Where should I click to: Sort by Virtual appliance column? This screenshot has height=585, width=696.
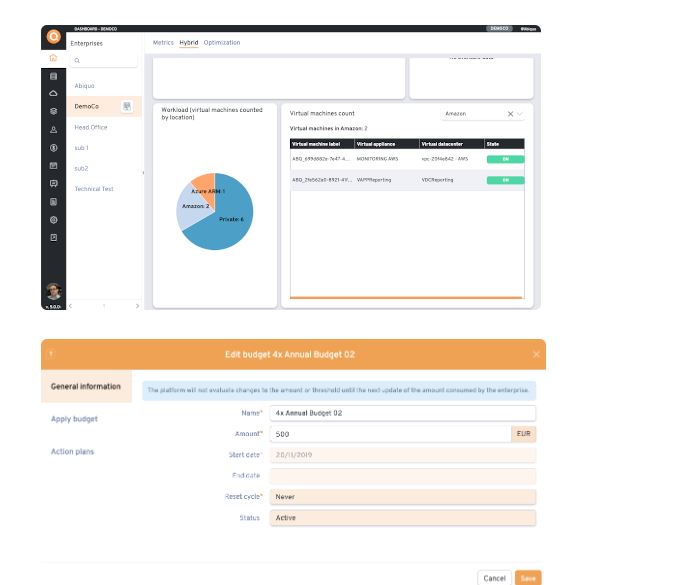tap(387, 144)
